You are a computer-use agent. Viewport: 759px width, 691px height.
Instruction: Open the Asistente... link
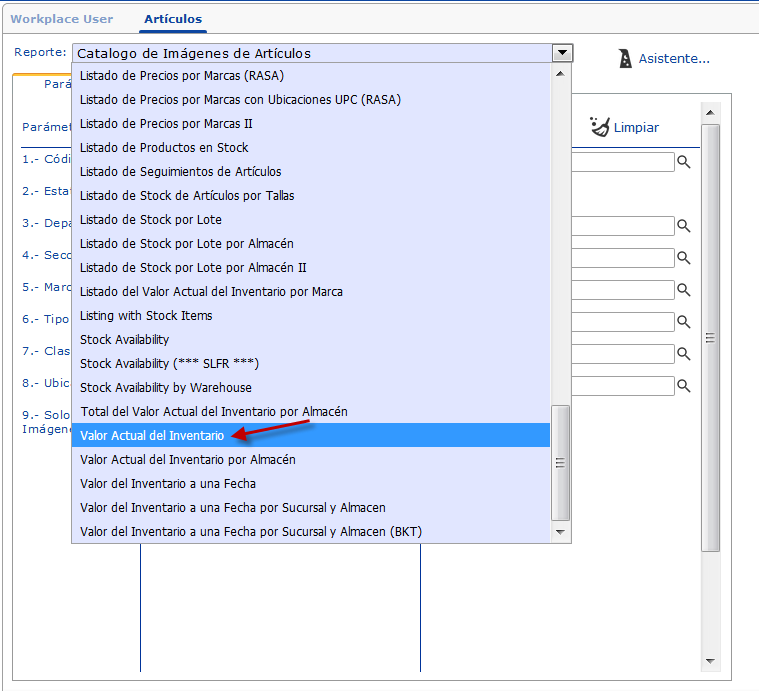[x=674, y=59]
